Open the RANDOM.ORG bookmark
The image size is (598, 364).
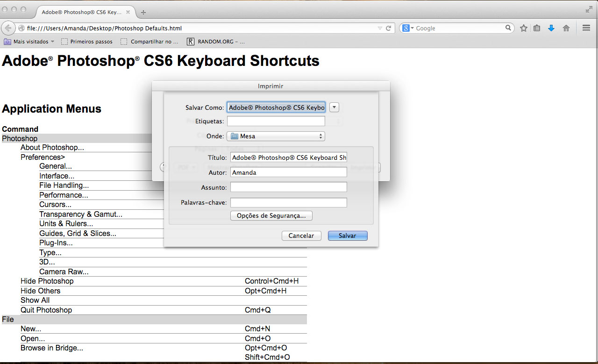pos(216,42)
